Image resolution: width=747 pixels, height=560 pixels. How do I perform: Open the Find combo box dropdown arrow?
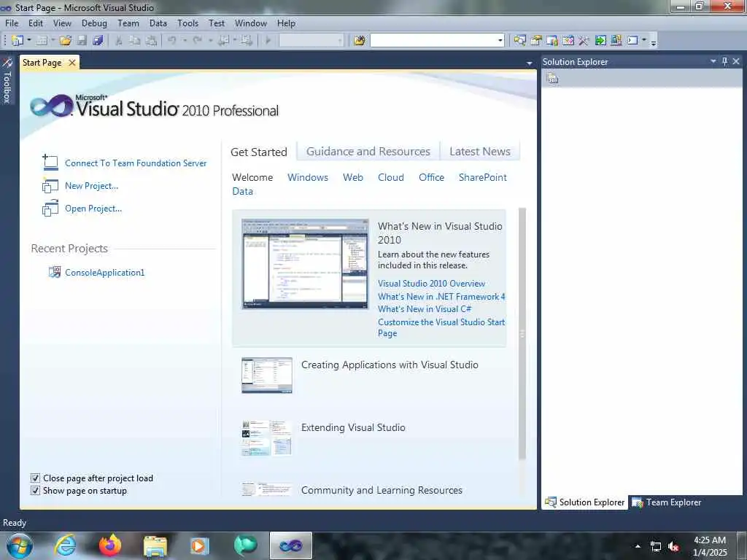pos(500,41)
